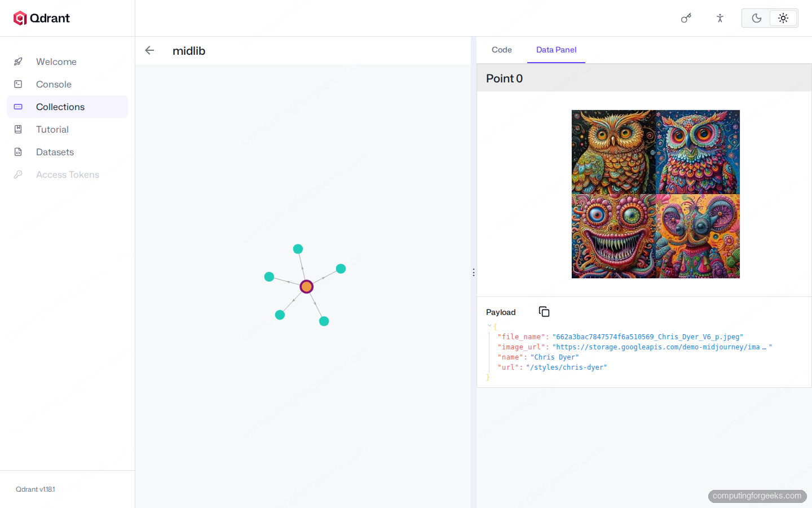Click the collections icon in the sidebar
This screenshot has height=508, width=812.
[18, 107]
